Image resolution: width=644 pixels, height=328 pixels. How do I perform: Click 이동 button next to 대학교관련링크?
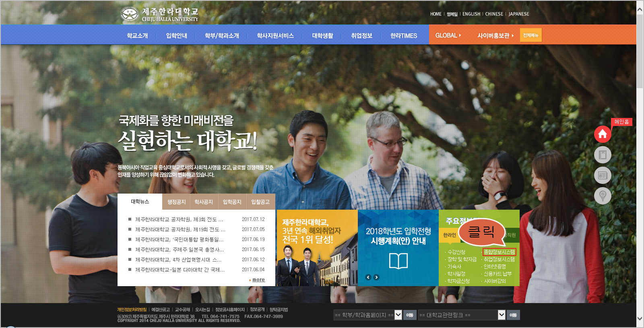(513, 315)
